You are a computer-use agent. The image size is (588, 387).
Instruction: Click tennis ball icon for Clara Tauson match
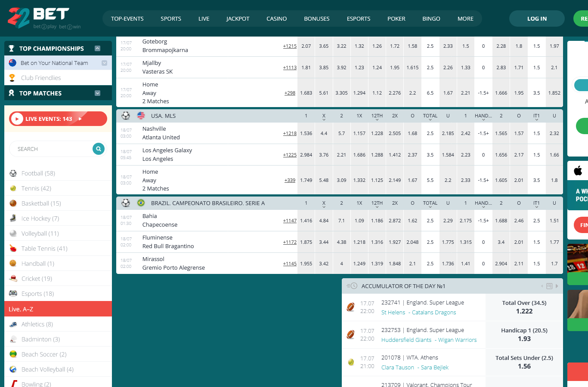pyautogui.click(x=351, y=362)
